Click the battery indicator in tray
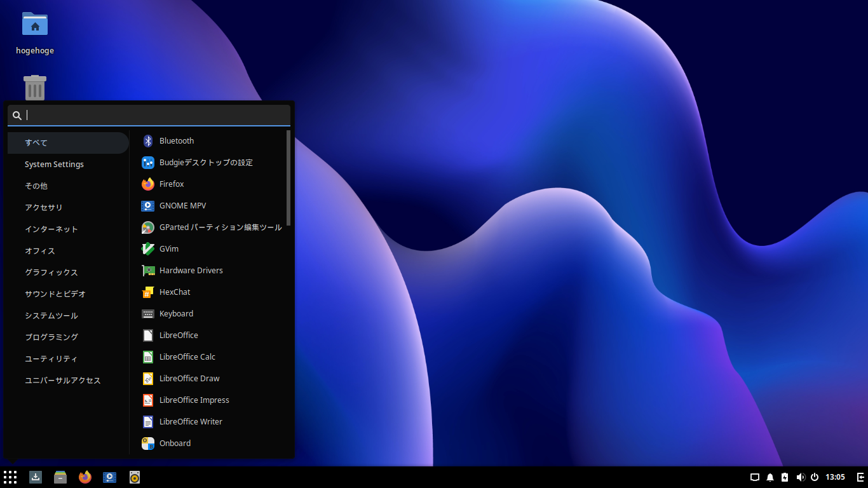 tap(785, 477)
